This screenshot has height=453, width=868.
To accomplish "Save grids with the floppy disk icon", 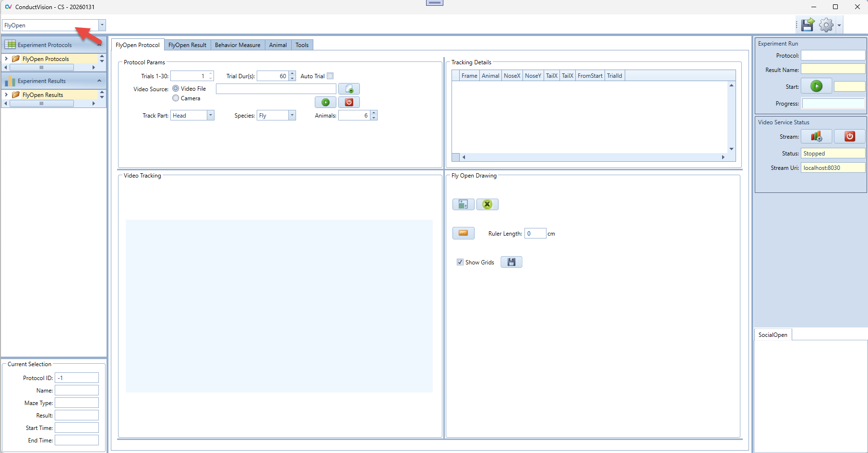I will [x=511, y=262].
